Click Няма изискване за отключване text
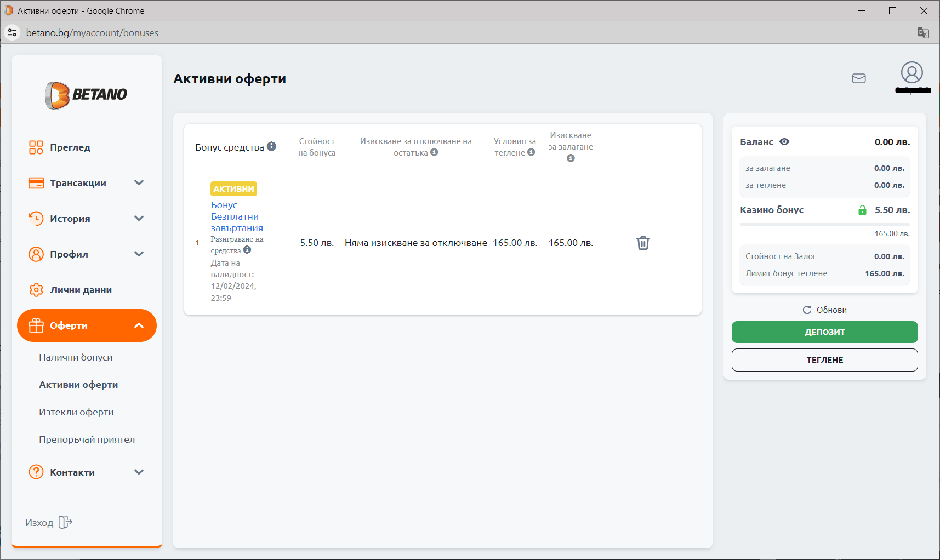This screenshot has width=940, height=560. pyautogui.click(x=415, y=243)
